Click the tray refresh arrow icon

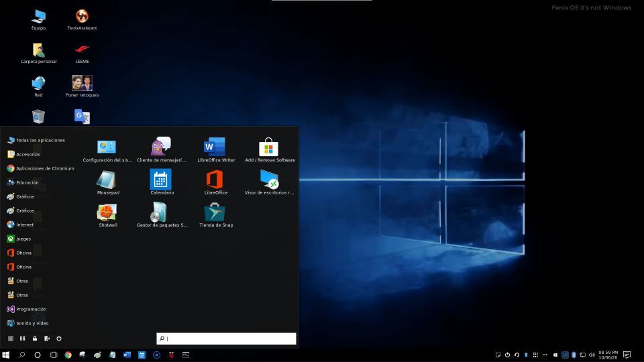point(517,355)
